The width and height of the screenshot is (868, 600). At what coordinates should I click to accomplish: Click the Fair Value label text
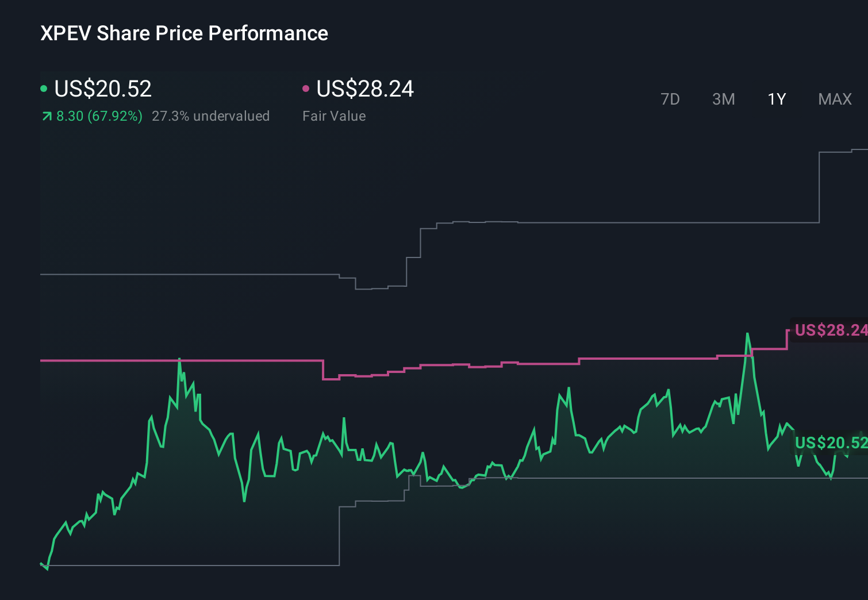(x=334, y=116)
